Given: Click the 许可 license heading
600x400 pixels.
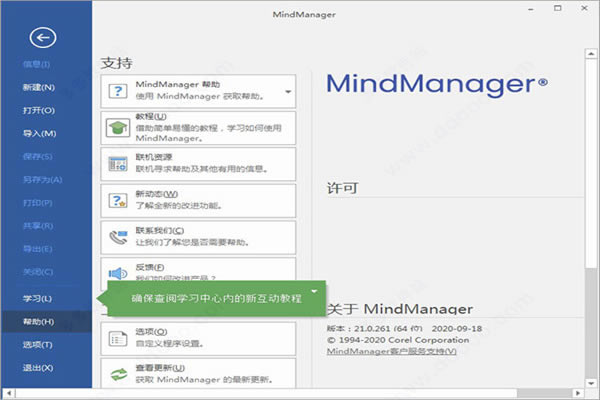Looking at the screenshot, I should point(342,188).
